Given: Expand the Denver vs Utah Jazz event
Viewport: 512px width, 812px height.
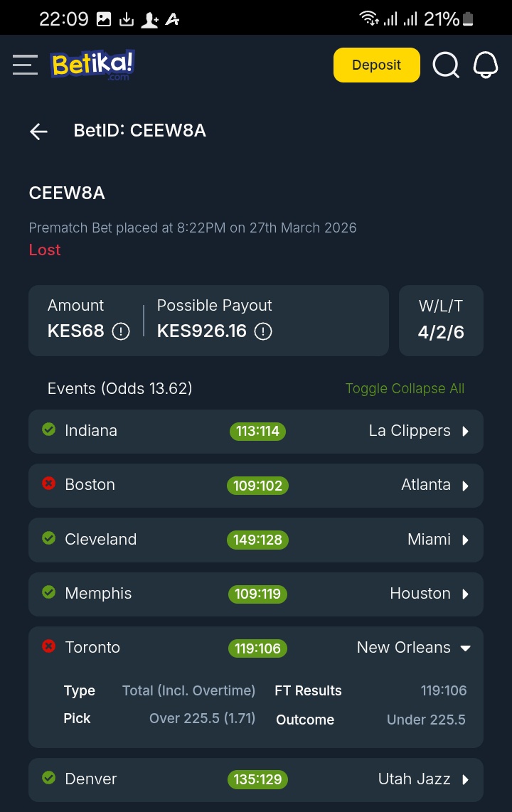Looking at the screenshot, I should click(x=466, y=779).
